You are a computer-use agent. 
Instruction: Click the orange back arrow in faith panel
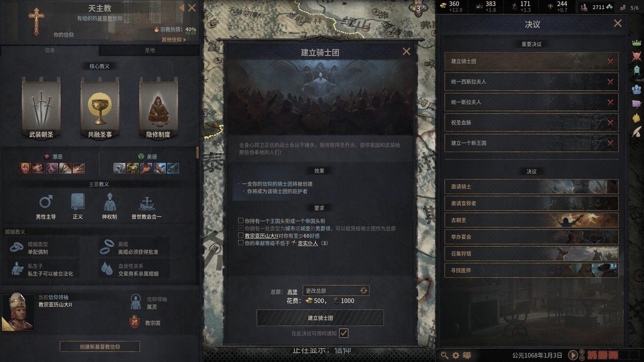(x=181, y=8)
